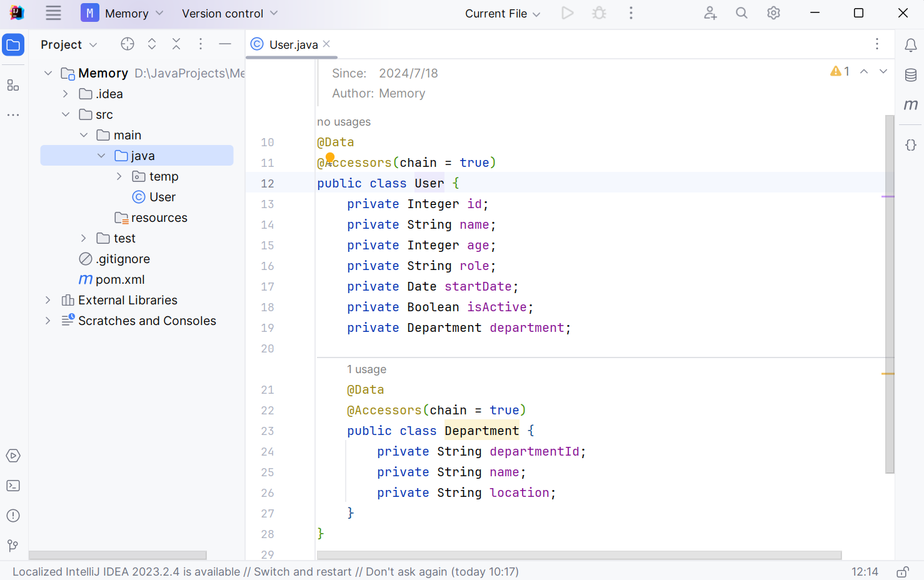Open more tool windows ellipsis
Viewport: 924px width, 580px height.
13,116
